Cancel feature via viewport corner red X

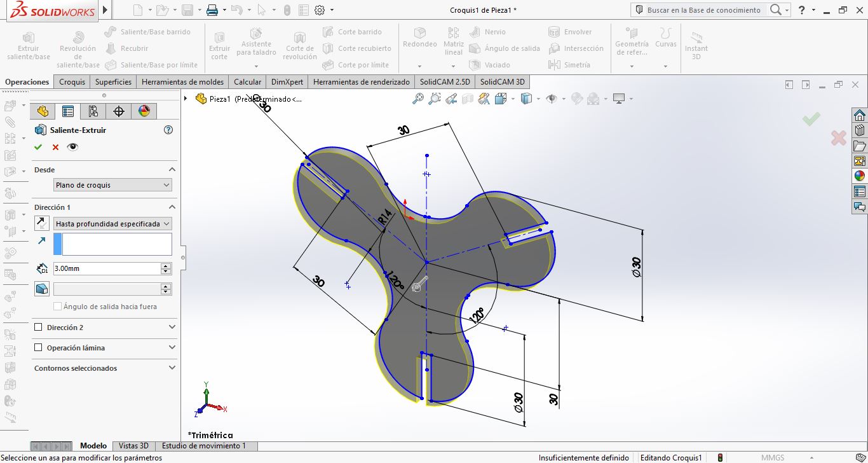(838, 137)
